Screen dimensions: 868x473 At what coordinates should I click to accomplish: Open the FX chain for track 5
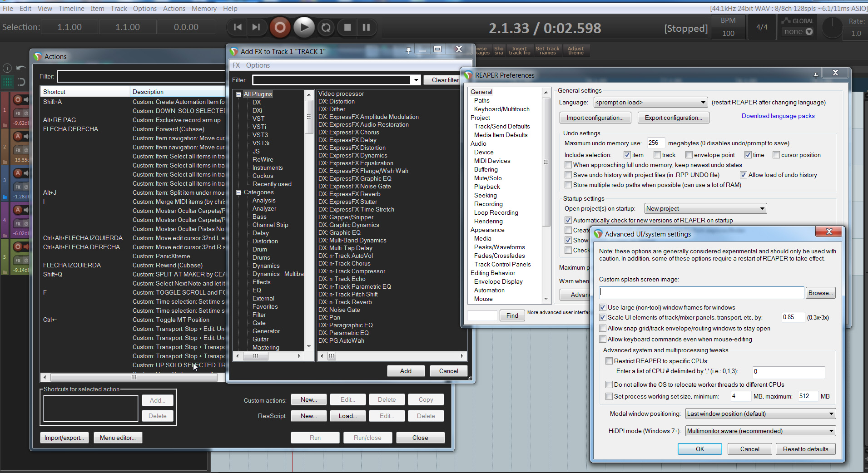[18, 260]
